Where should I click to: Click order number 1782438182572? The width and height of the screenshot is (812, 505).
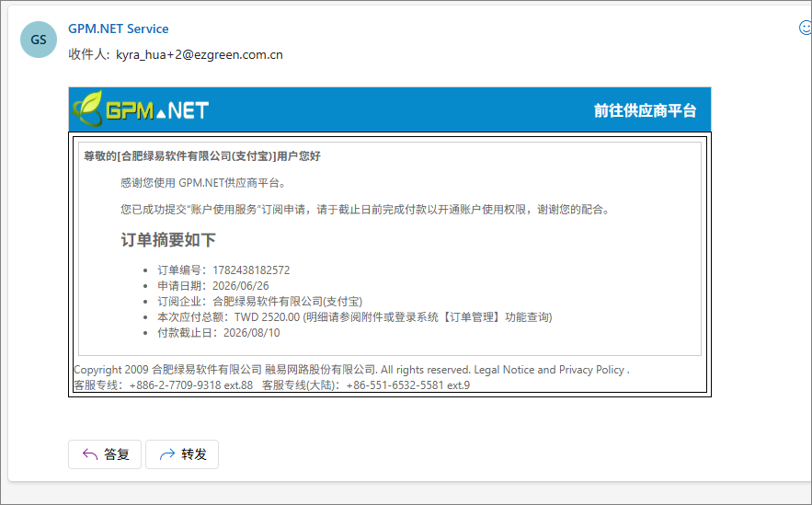(x=251, y=270)
